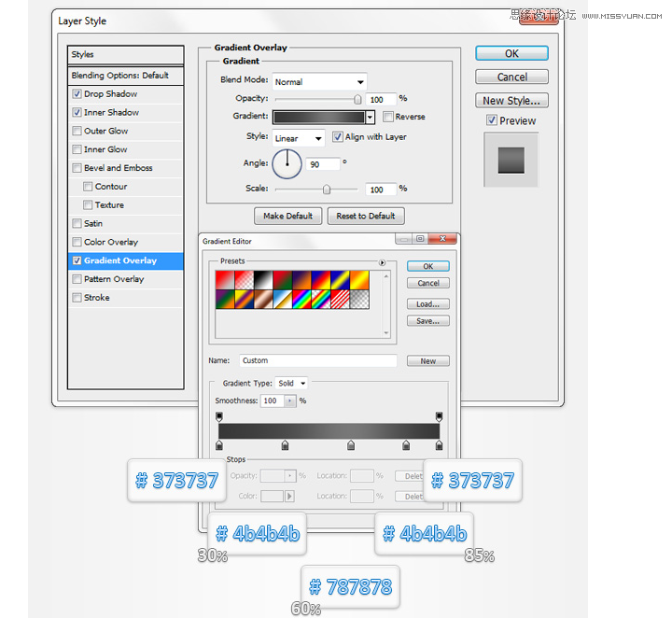This screenshot has width=672, height=618.
Task: Select the red diagonal stripes preset
Action: click(341, 299)
